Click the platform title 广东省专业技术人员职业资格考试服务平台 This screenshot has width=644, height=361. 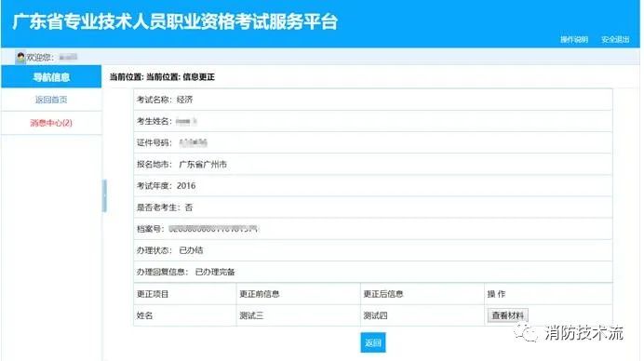175,21
